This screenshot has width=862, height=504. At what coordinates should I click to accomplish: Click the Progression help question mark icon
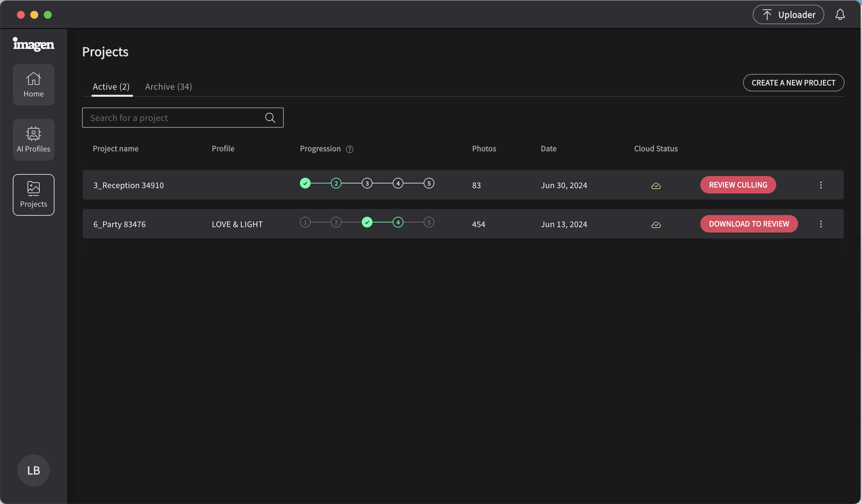pyautogui.click(x=349, y=149)
